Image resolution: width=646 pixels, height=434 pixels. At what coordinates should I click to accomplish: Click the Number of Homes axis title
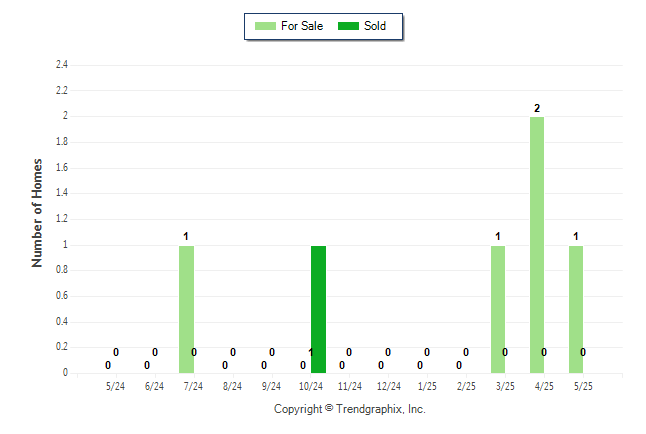37,213
